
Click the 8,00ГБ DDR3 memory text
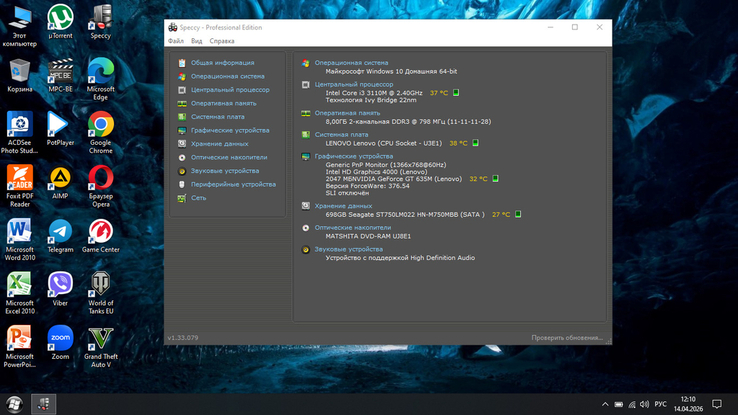click(408, 122)
